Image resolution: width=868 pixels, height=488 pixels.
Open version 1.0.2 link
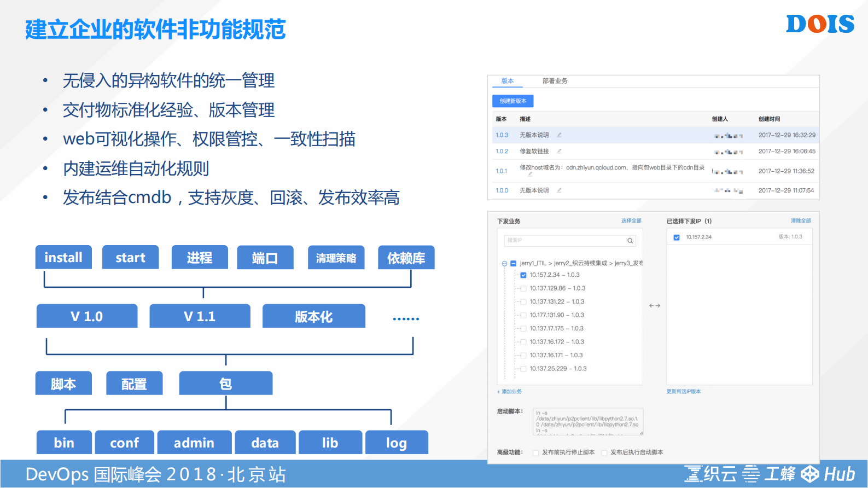[502, 152]
